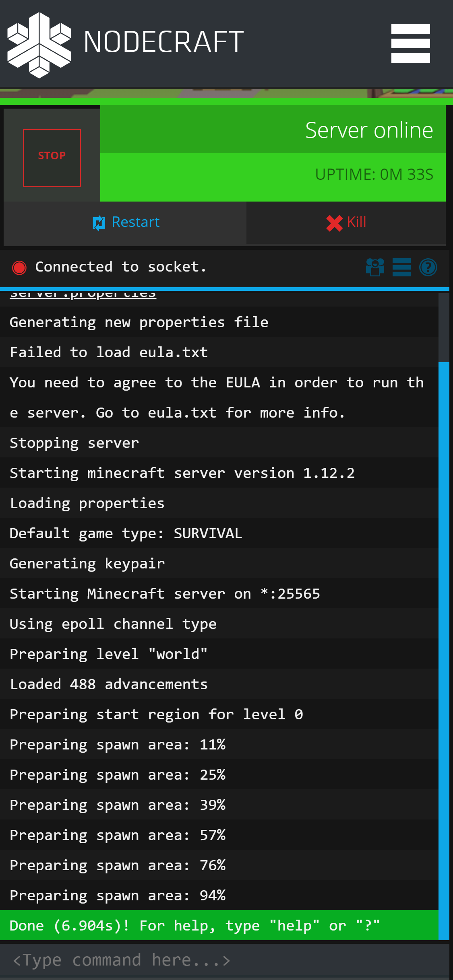The height and width of the screenshot is (980, 453).
Task: Stop the server with STOP button
Action: (52, 158)
